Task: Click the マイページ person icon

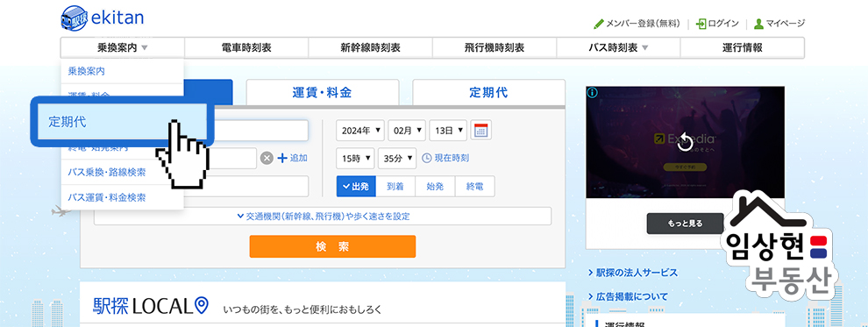Action: click(759, 24)
